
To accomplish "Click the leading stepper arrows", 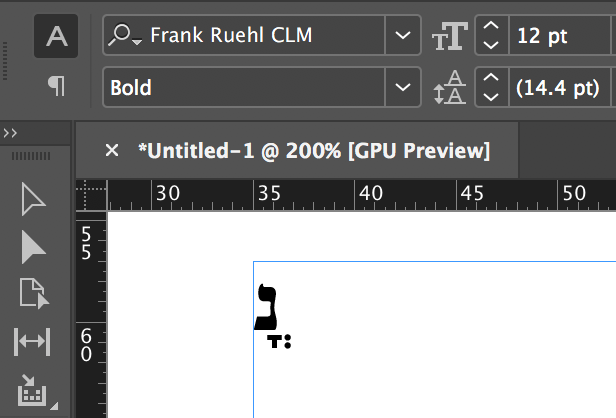I will click(x=490, y=87).
